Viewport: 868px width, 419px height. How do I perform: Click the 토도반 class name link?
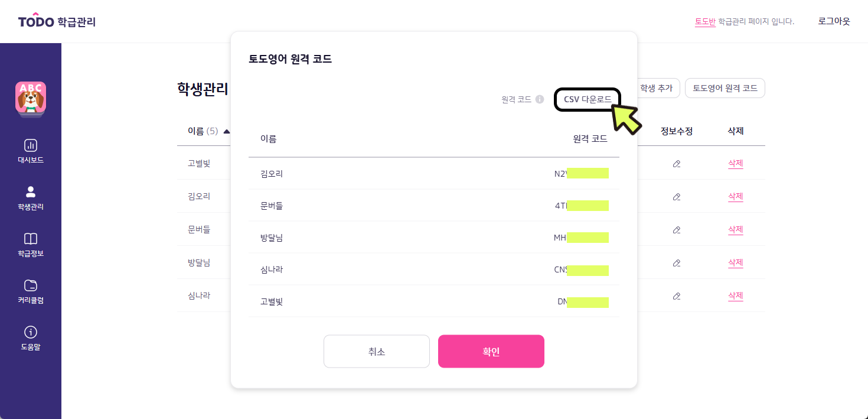705,21
